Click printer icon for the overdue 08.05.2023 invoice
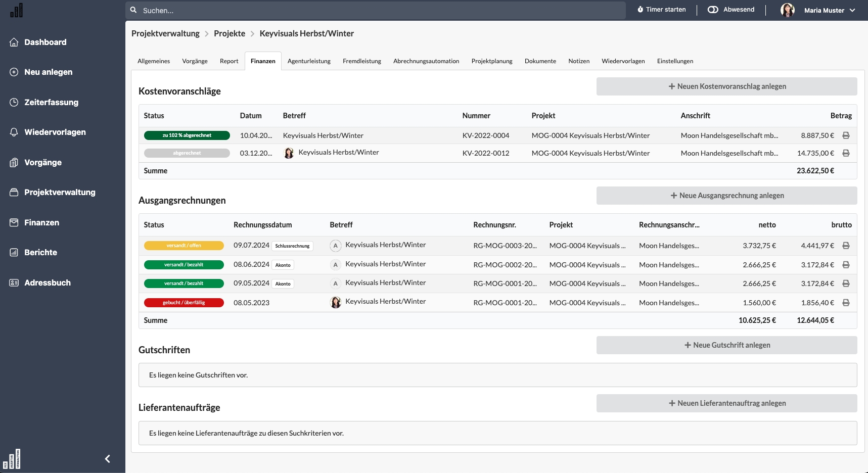This screenshot has height=473, width=868. click(846, 303)
